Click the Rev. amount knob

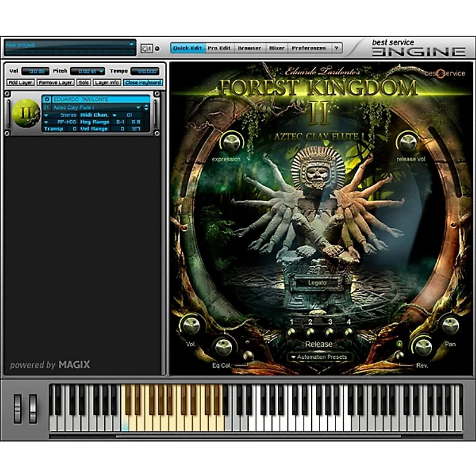[423, 346]
